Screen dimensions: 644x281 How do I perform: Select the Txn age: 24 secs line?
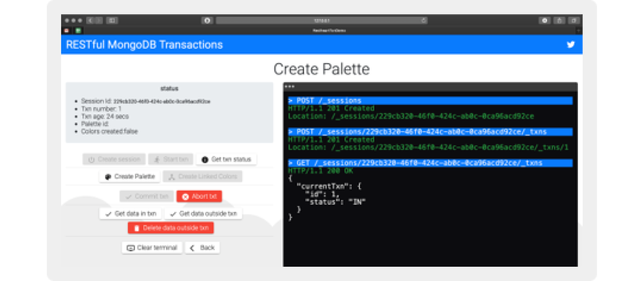click(105, 116)
